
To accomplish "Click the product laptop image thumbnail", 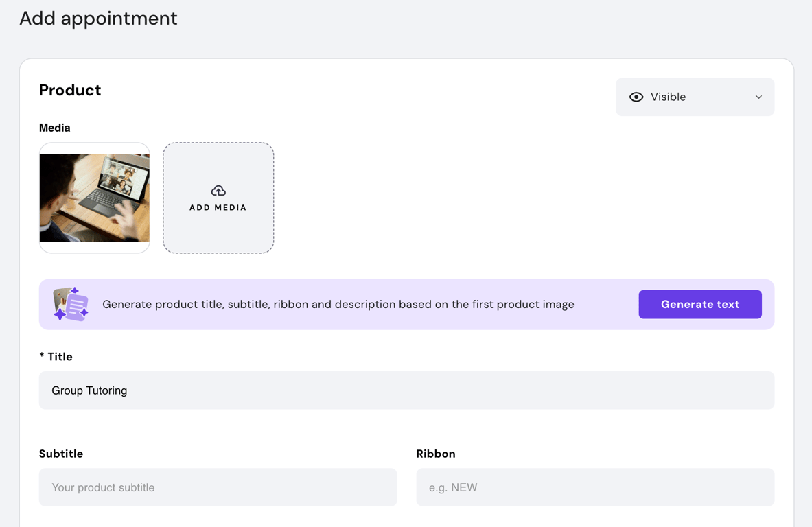I will (94, 198).
